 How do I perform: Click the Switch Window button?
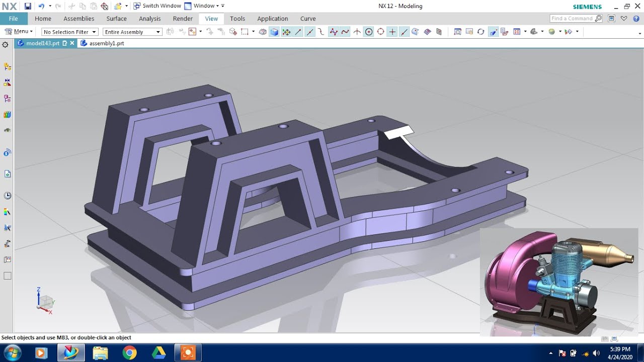pos(157,6)
